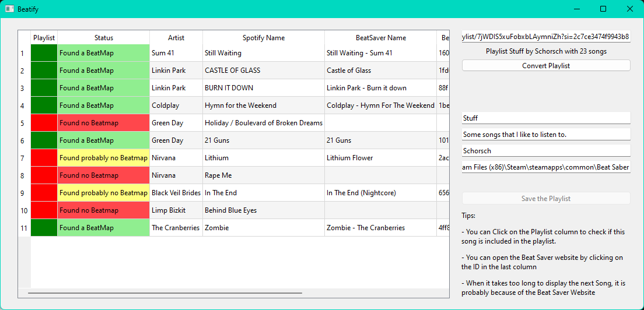The width and height of the screenshot is (644, 310).
Task: Click 'Found no Beatmap' status for Rape Me
Action: click(x=103, y=175)
